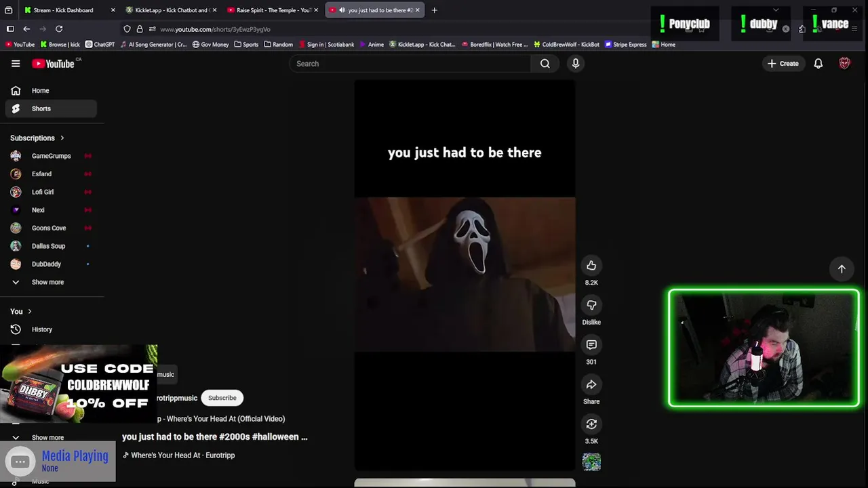Viewport: 868px width, 488px height.
Task: Open the account avatar menu
Action: pos(844,64)
